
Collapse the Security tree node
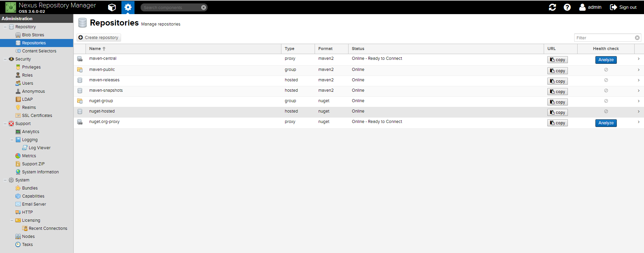coord(5,59)
